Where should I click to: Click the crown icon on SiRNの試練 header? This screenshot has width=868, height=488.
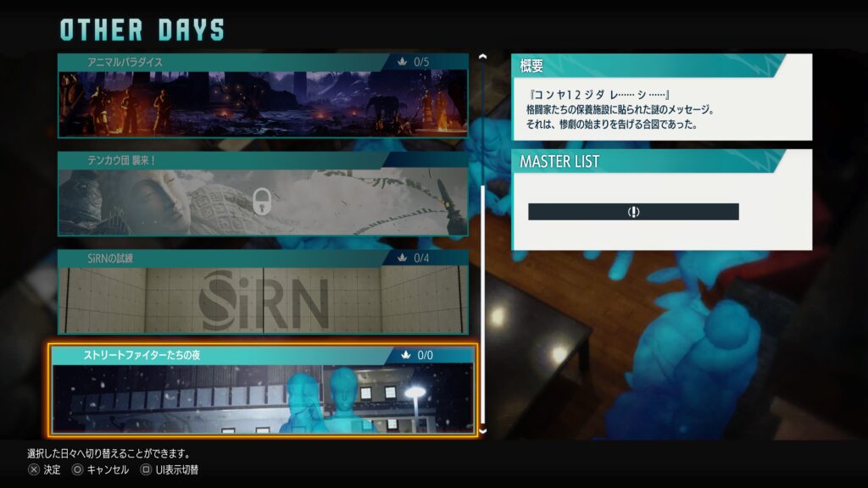click(403, 258)
